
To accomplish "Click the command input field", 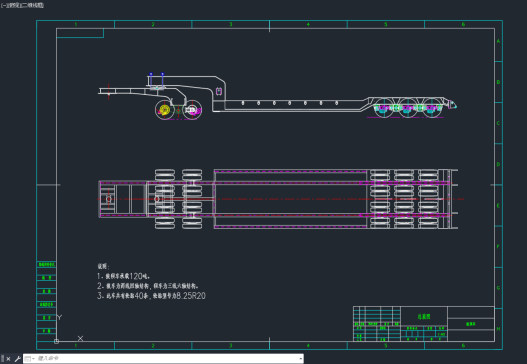I will click(166, 359).
